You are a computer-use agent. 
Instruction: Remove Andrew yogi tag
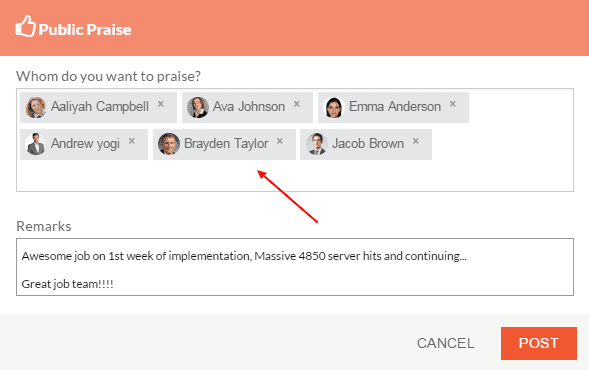coord(131,141)
